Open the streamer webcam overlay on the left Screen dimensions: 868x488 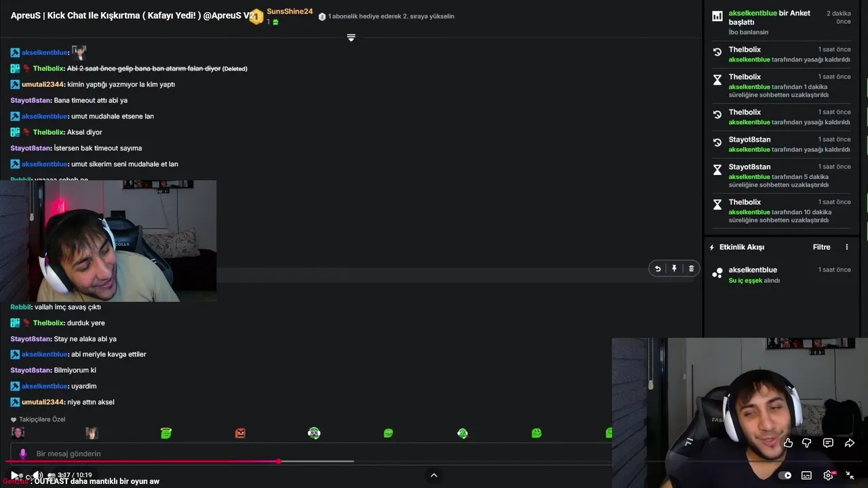click(x=108, y=241)
